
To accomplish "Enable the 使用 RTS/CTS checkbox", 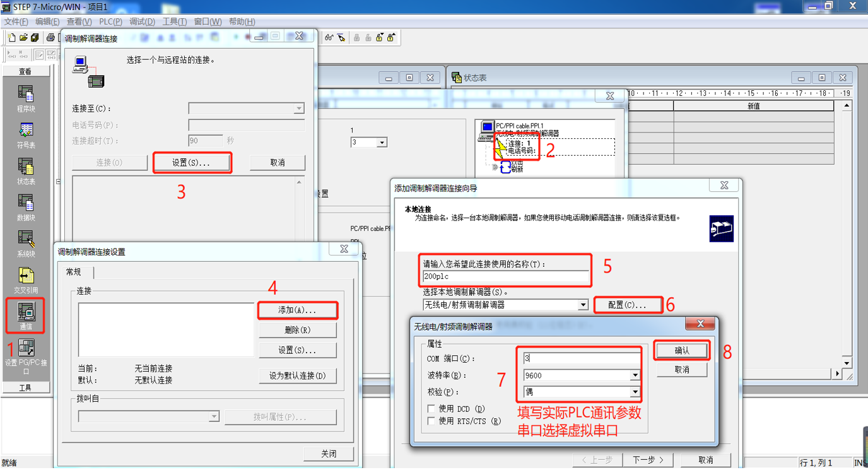I will (431, 421).
